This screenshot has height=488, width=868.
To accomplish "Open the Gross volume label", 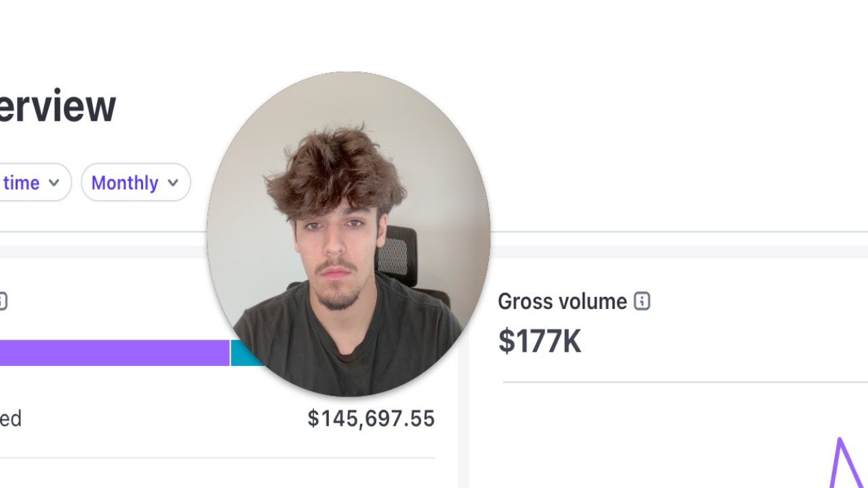I will pos(562,302).
